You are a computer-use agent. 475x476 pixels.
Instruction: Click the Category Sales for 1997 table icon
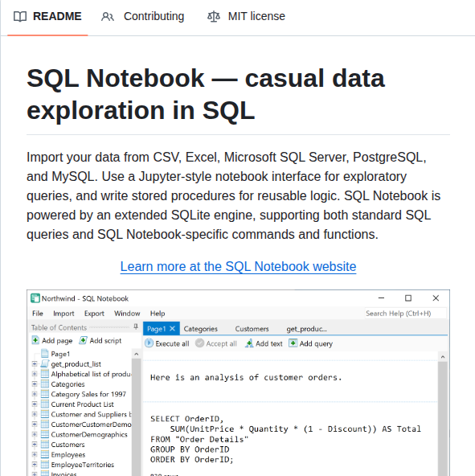(x=45, y=394)
